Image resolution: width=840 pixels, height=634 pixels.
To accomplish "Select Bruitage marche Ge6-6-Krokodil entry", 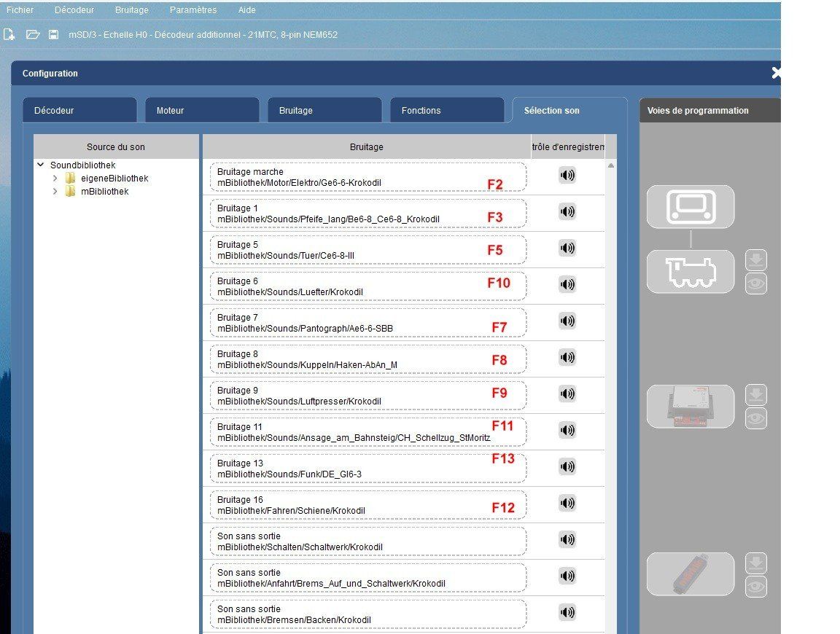I will coord(368,177).
